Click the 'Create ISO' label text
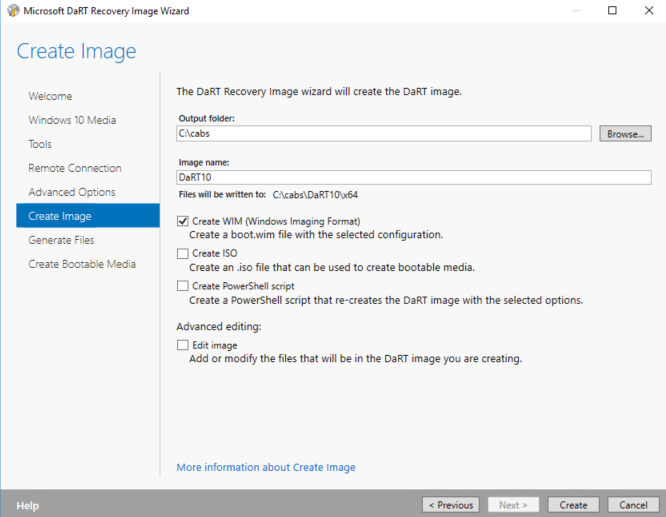Viewport: 666px width, 517px height. (214, 253)
